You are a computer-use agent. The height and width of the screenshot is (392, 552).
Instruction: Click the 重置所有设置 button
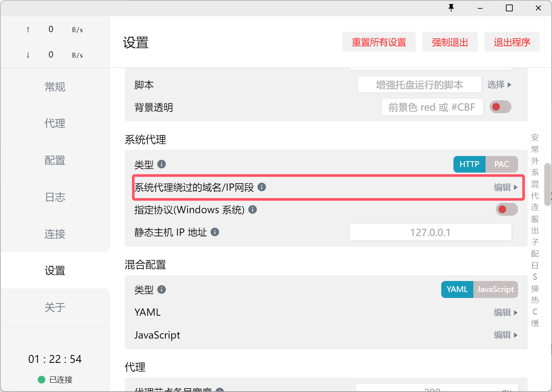379,42
